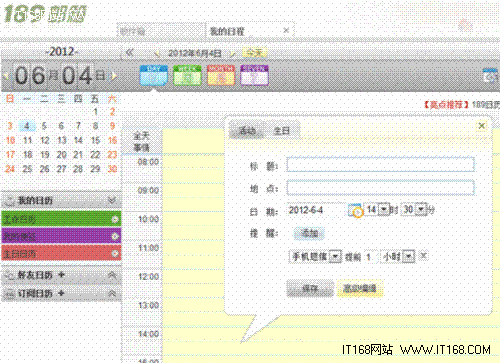500x363 pixels.
Task: Select the green calendar bar
Action: (x=61, y=219)
